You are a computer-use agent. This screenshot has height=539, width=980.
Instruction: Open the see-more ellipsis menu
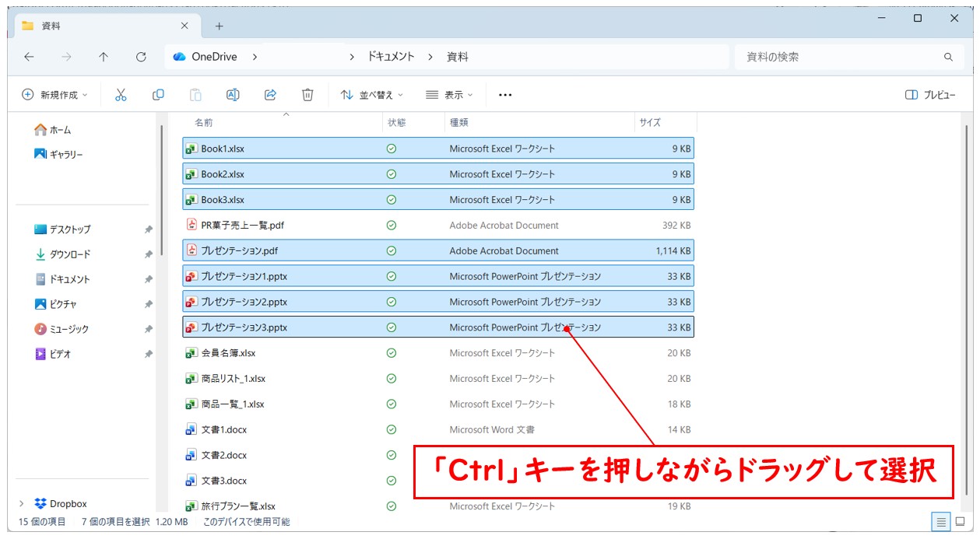[x=504, y=94]
